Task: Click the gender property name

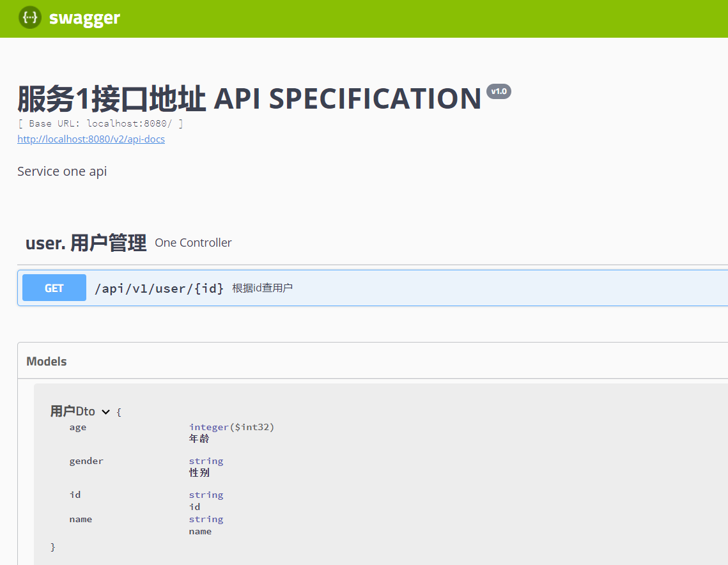Action: [x=86, y=461]
